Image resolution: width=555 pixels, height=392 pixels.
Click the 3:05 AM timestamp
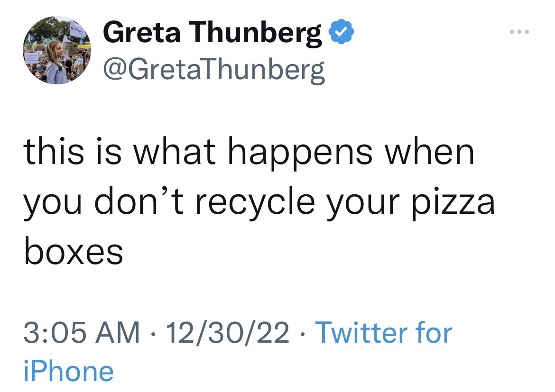(82, 332)
